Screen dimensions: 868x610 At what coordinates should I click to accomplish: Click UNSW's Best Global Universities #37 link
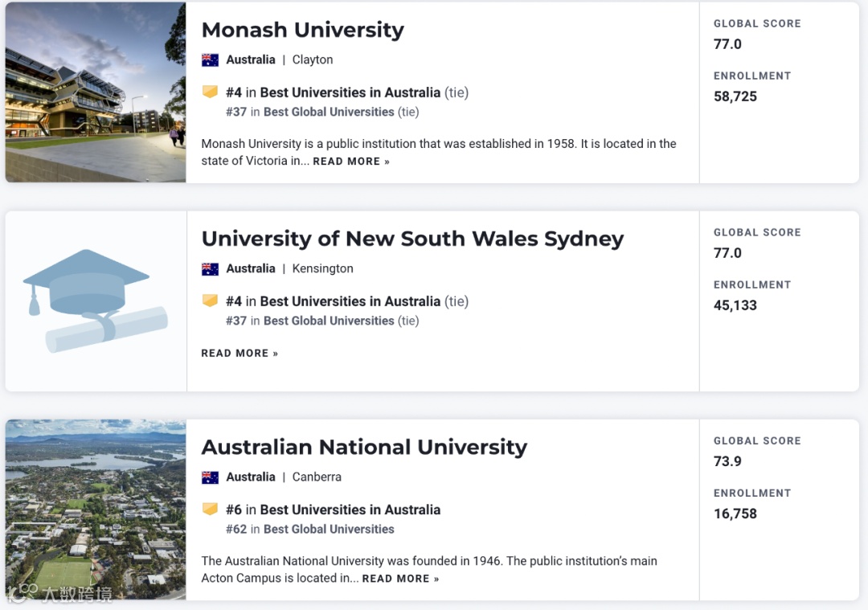click(x=329, y=321)
